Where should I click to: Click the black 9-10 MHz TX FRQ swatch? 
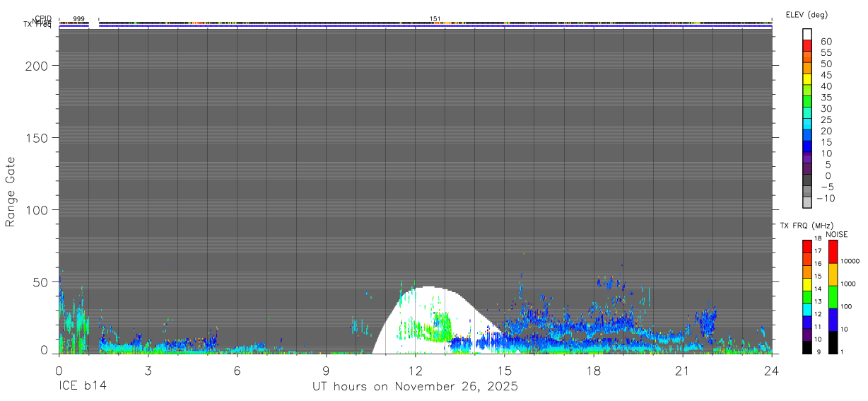[x=807, y=347]
